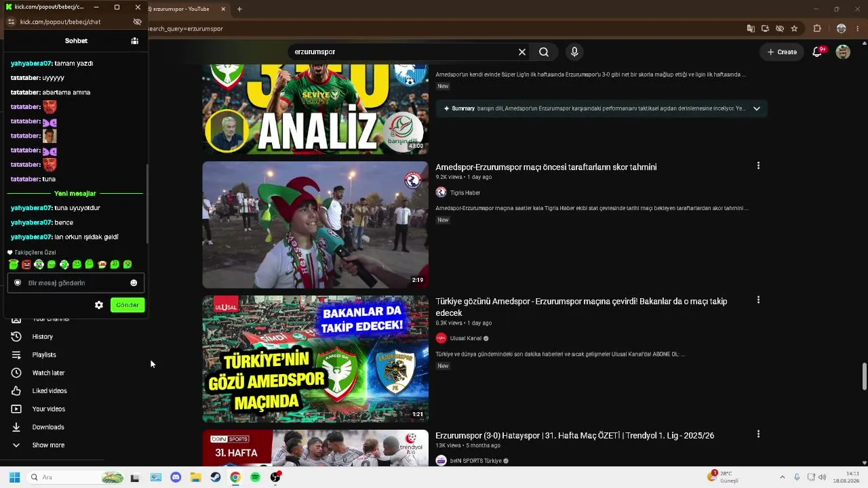Screen dimensions: 868x488
Task: Clear the erzurumspor search text
Action: coord(522,52)
